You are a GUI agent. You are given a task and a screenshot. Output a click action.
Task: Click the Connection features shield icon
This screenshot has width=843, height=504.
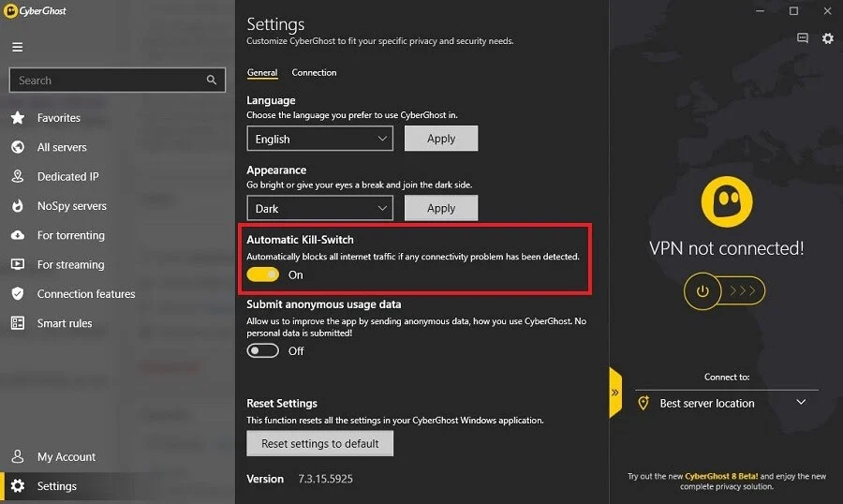[17, 294]
